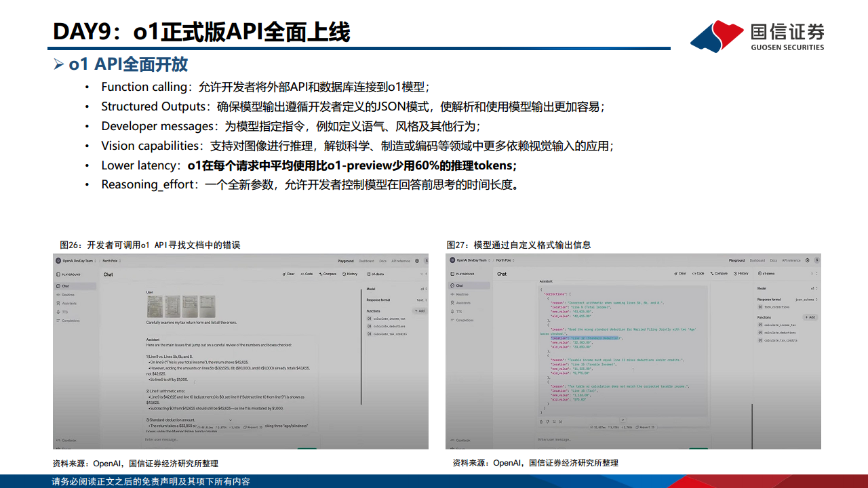The image size is (868, 488).
Task: Click the Code button in Figure 26 screenshot
Action: (x=307, y=274)
